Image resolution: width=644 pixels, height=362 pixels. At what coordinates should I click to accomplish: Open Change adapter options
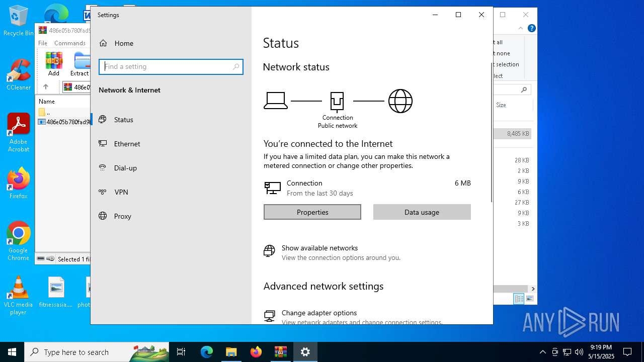(319, 313)
